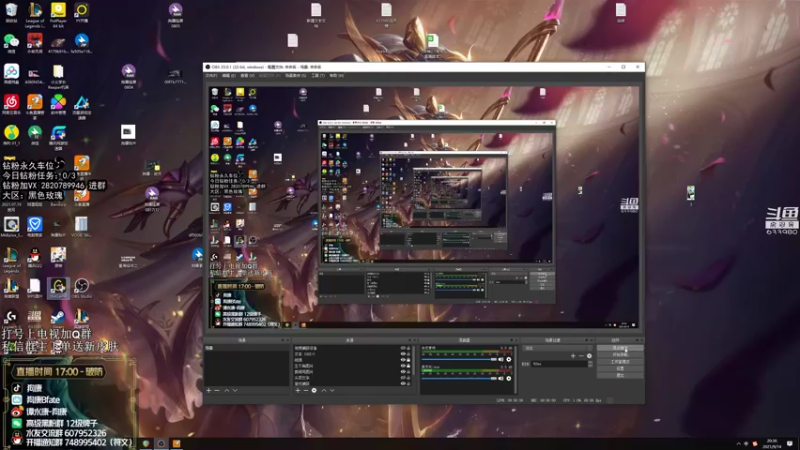
Task: Click the transition duration input field
Action: [x=559, y=364]
